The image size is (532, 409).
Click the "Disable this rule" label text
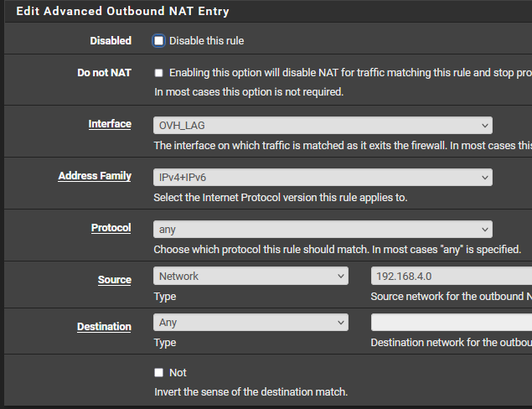(207, 40)
